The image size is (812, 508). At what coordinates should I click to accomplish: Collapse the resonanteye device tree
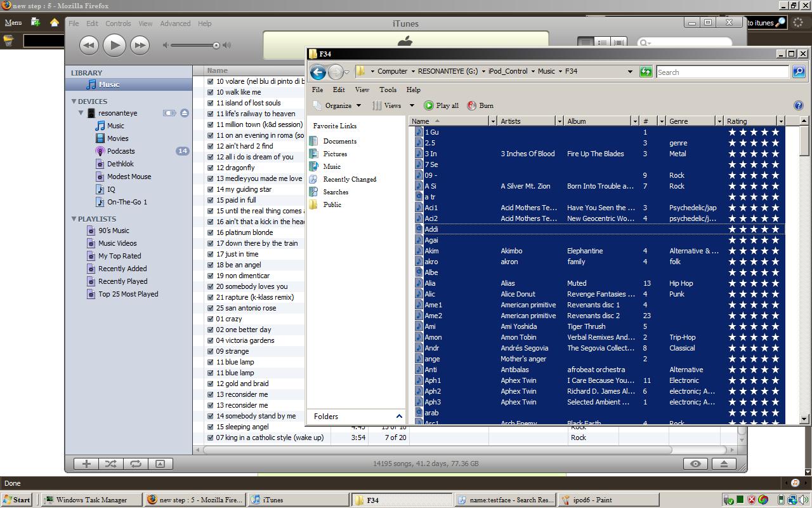[81, 113]
